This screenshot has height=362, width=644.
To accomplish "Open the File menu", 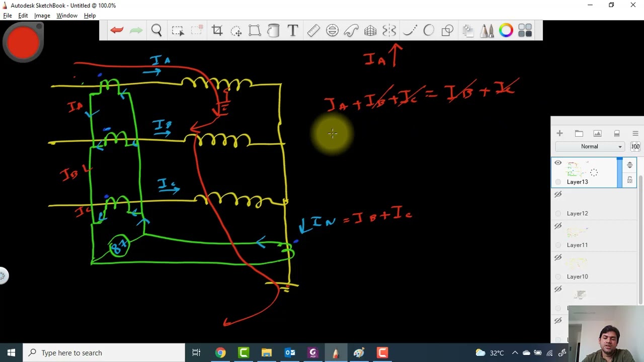I will click(8, 16).
